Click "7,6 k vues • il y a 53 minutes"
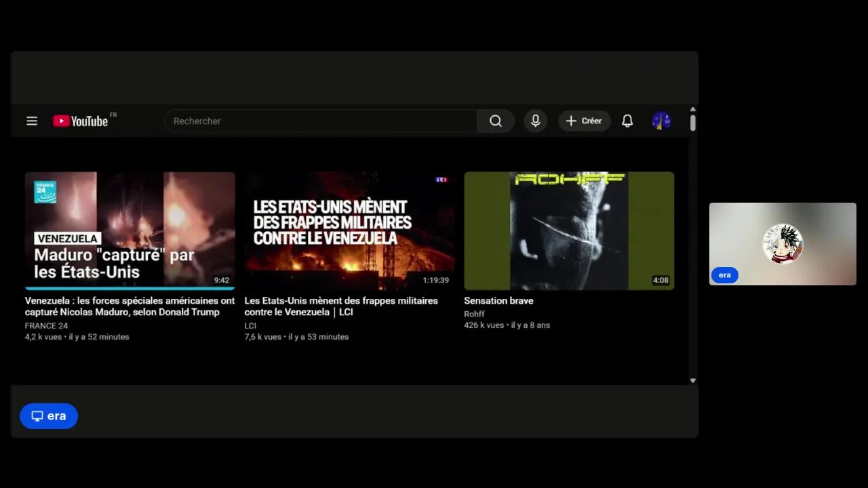Image resolution: width=868 pixels, height=488 pixels. point(296,337)
